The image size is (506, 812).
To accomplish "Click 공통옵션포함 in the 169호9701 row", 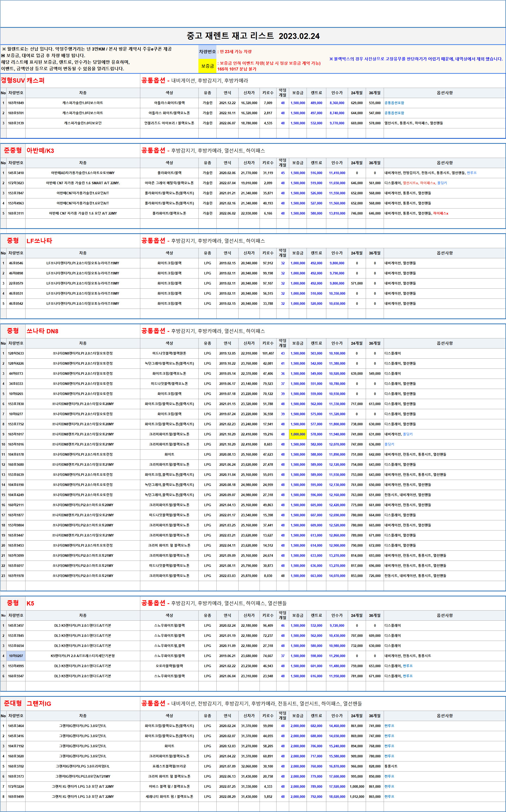I will pos(394,113).
